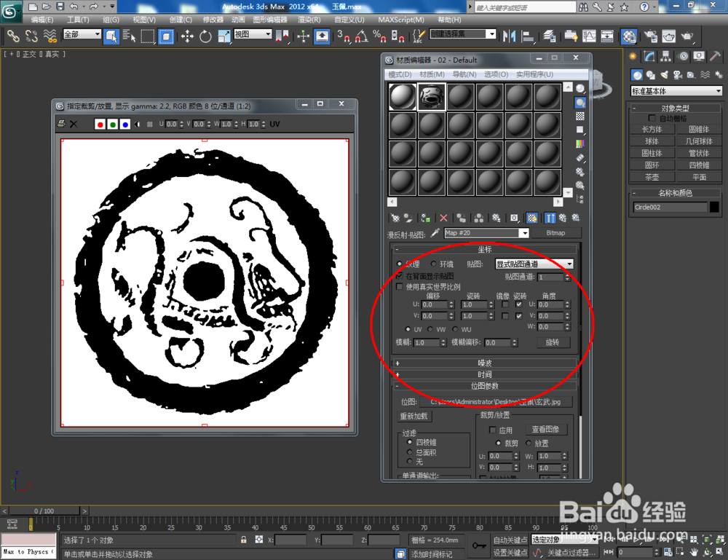Select the VW radio button
728x560 pixels.
tap(430, 329)
